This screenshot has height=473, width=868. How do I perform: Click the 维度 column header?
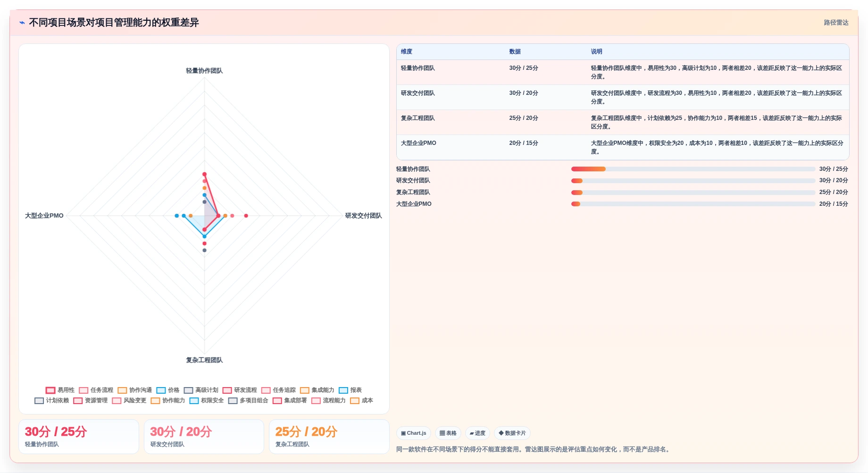click(407, 51)
